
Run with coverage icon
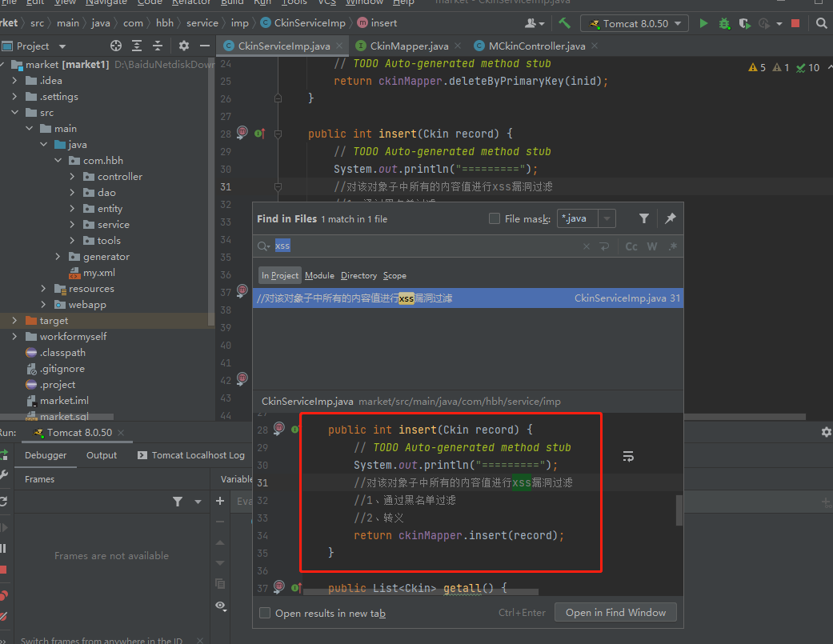tap(744, 23)
